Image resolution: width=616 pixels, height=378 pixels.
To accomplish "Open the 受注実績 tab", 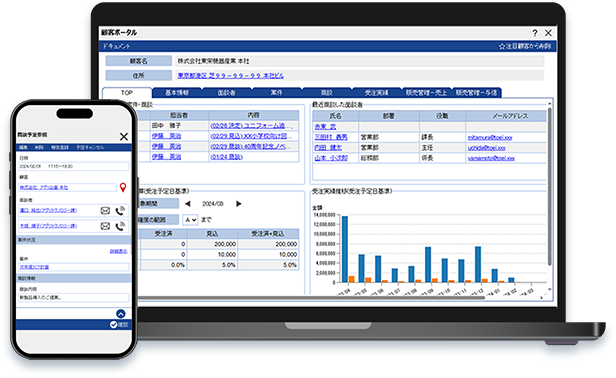I will coord(376,93).
